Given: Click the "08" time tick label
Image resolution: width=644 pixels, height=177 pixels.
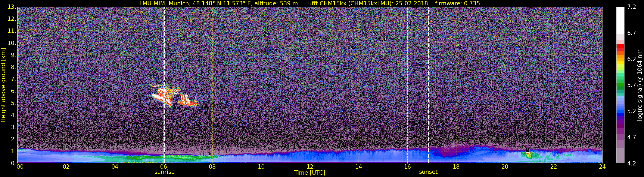Looking at the screenshot, I should click(212, 167).
